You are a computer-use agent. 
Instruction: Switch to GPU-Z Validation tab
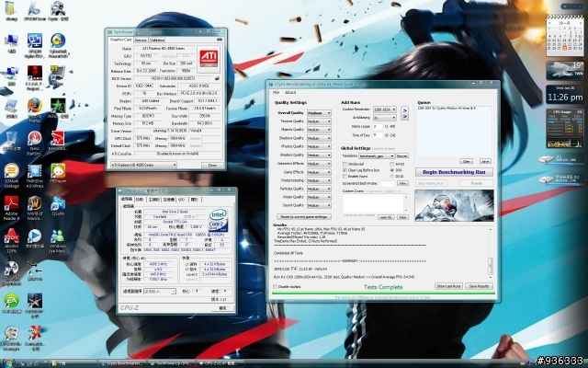157,40
